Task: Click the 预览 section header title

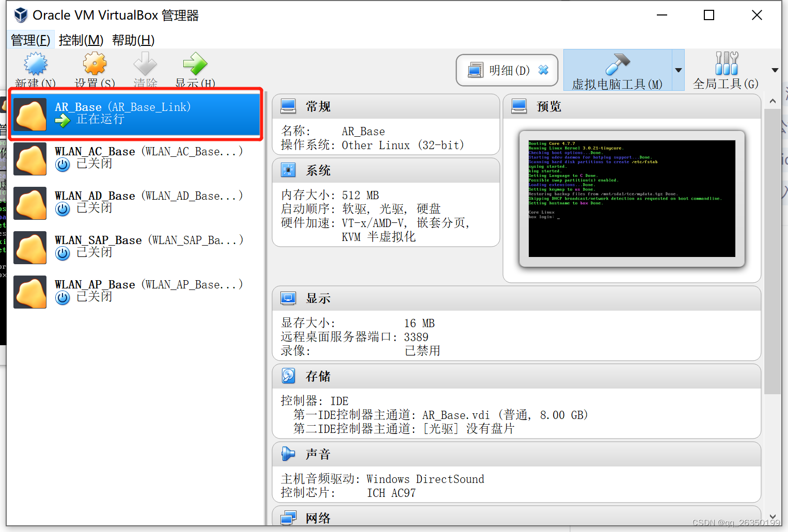Action: pyautogui.click(x=549, y=106)
